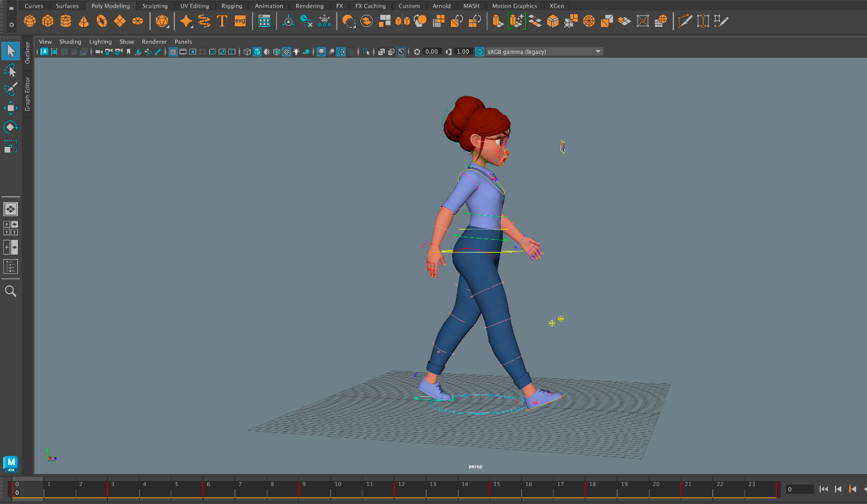The height and width of the screenshot is (504, 867).
Task: Open the SVG creation tool on the shelf
Action: (239, 21)
